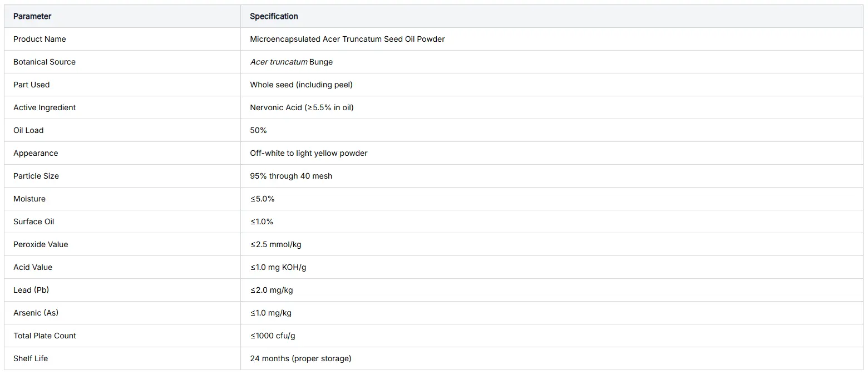Click the Surface Oil label
The image size is (868, 374).
34,222
